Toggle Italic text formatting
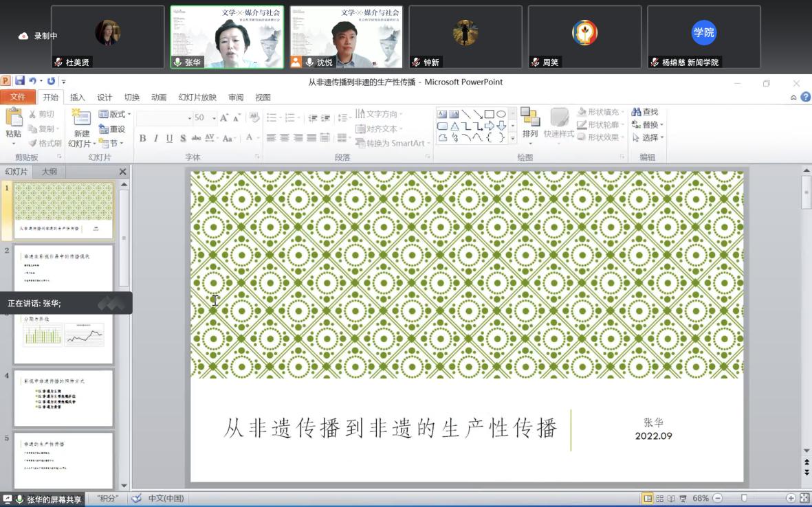Image resolution: width=812 pixels, height=507 pixels. tap(156, 138)
